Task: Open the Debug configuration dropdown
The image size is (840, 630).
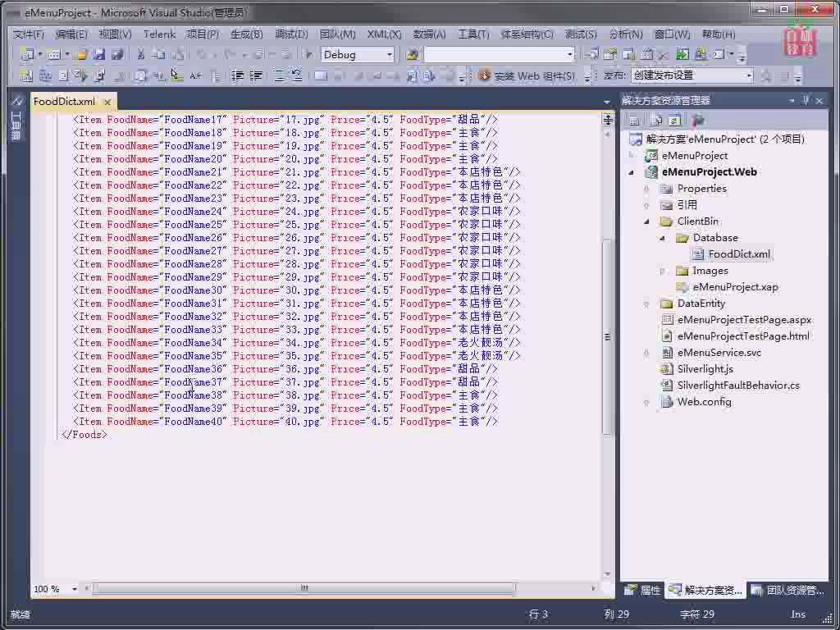Action: 390,55
